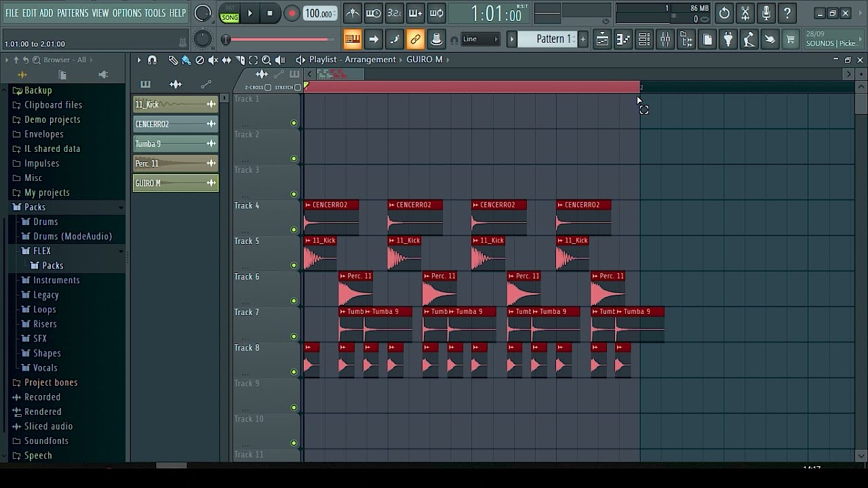Enable the STRETCH checkbox
868x488 pixels.
297,87
